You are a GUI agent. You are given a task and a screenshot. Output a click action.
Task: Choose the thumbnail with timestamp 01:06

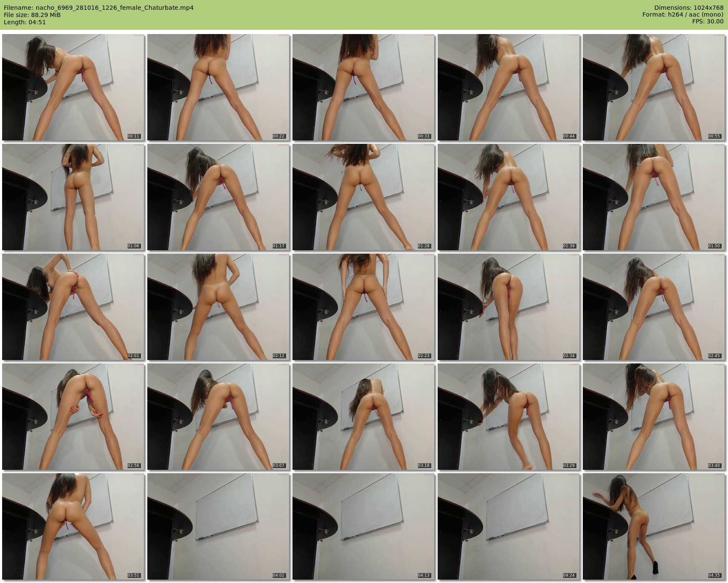(x=73, y=197)
